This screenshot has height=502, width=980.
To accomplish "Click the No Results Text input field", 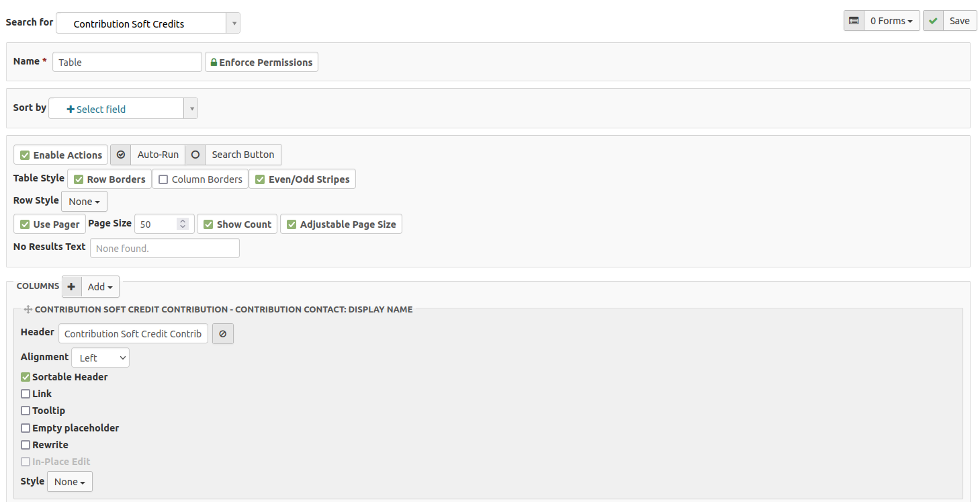I will coord(165,249).
